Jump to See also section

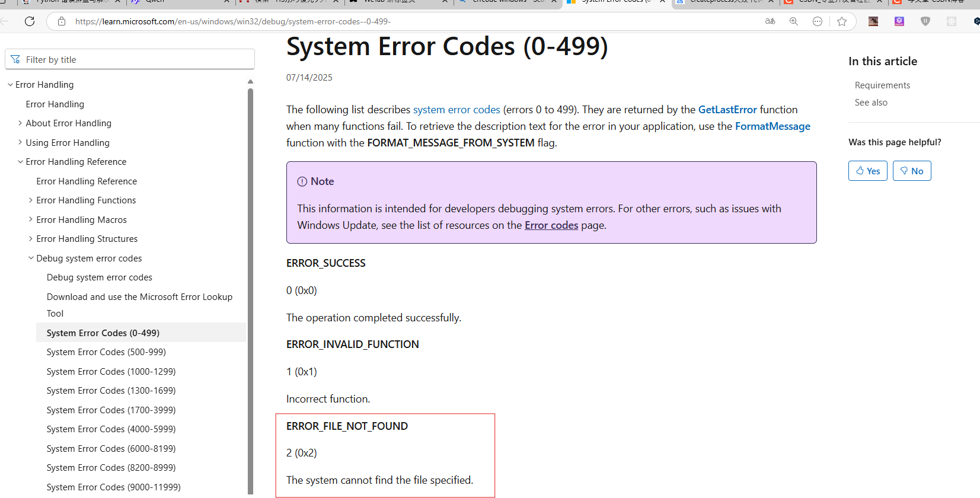pos(871,103)
